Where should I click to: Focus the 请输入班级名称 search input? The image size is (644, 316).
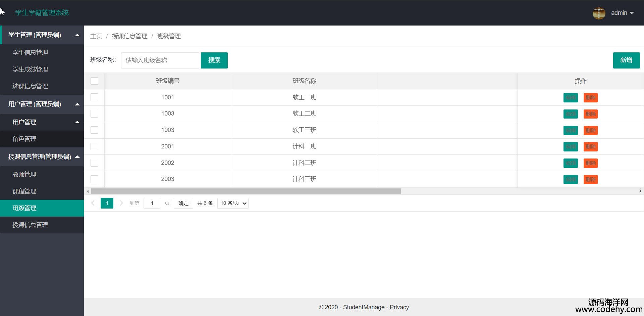[160, 60]
